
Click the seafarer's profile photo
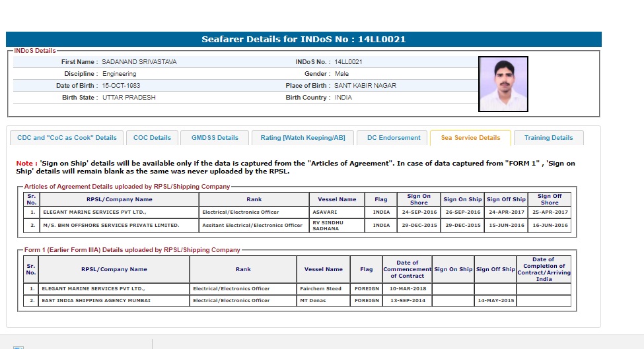503,84
